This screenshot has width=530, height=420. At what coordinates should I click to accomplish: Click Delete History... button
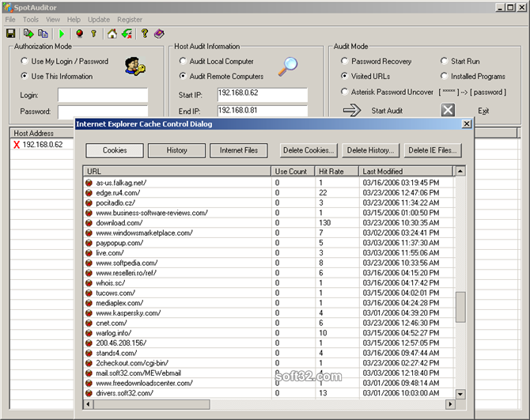371,150
